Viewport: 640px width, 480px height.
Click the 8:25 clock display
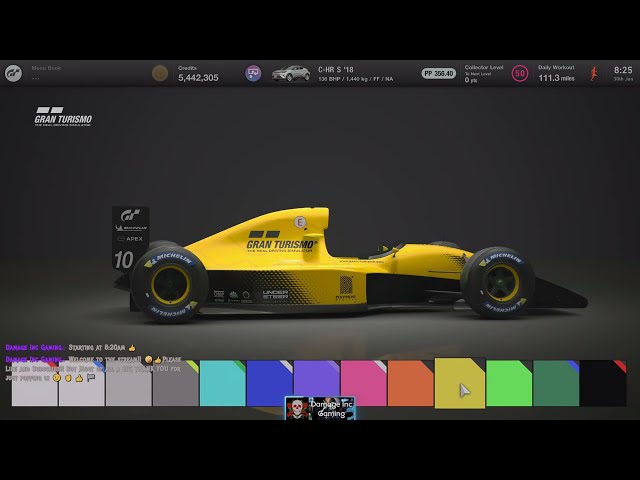pos(623,70)
